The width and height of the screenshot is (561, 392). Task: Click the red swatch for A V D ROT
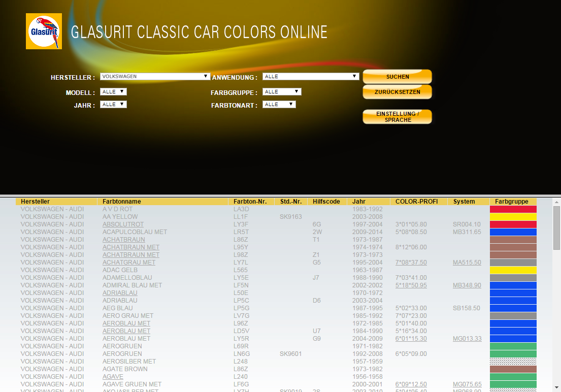[513, 209]
